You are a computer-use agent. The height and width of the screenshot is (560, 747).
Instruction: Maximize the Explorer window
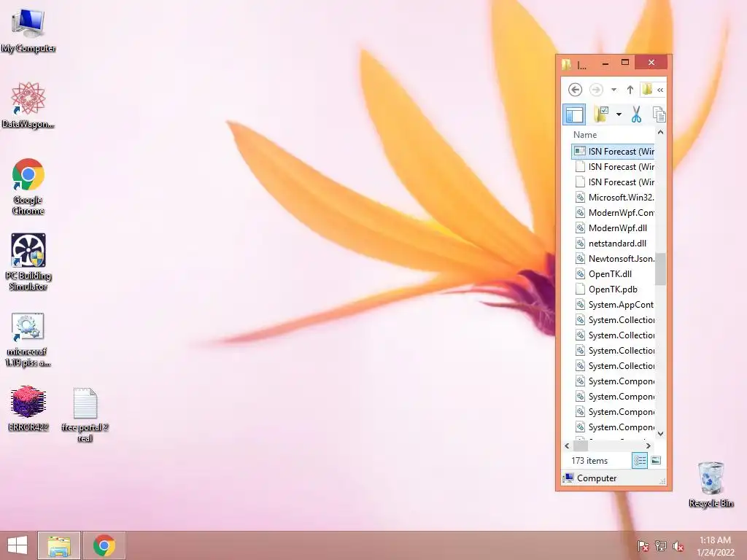coord(625,63)
